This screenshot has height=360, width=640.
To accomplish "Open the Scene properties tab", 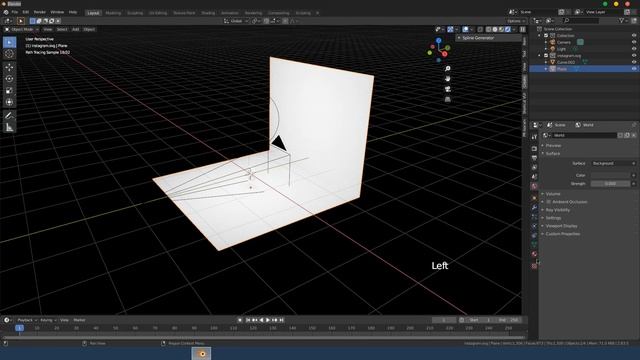I will tap(534, 177).
